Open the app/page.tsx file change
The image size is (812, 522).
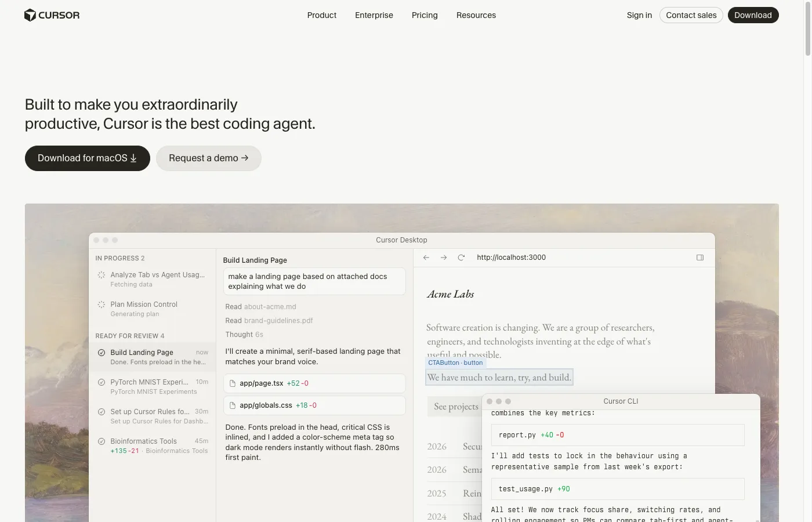[314, 383]
